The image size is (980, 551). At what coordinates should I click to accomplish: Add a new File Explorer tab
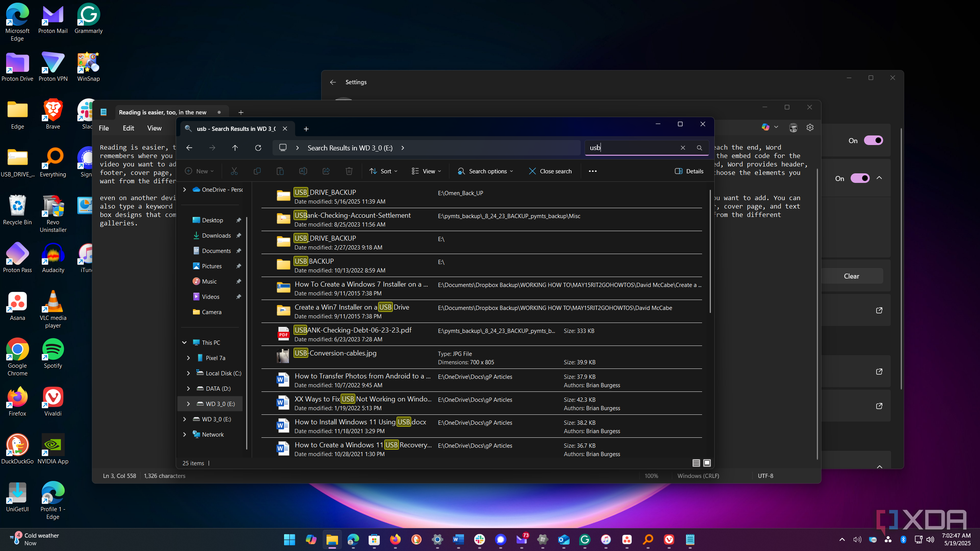click(x=306, y=129)
